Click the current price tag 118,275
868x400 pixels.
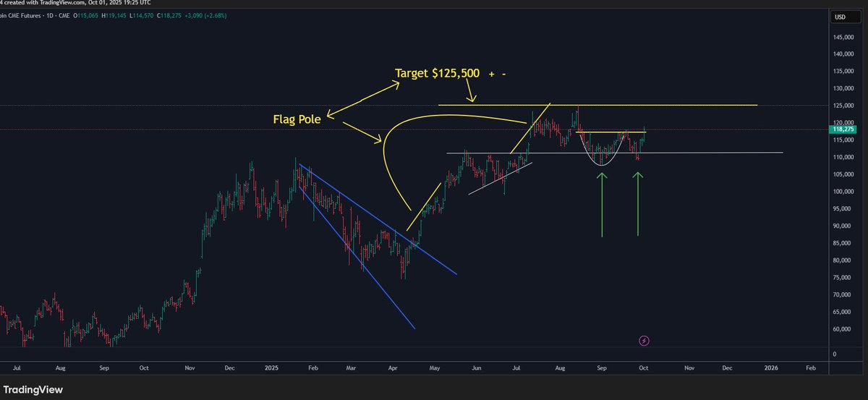(x=844, y=129)
